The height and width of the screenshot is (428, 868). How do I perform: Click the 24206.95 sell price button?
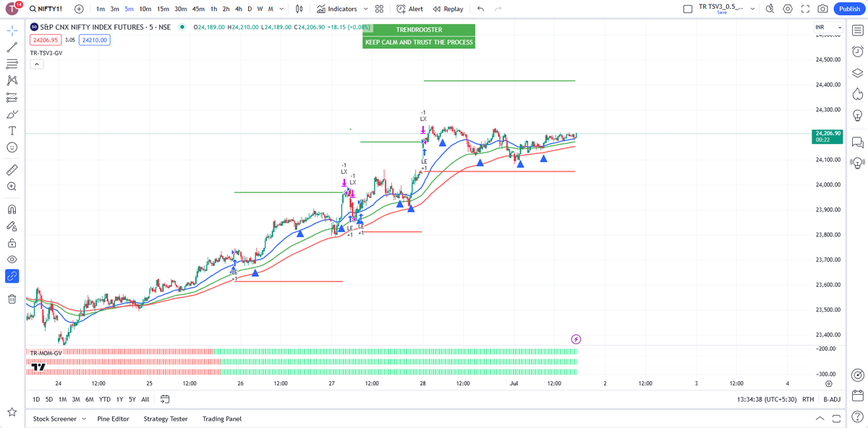(44, 40)
